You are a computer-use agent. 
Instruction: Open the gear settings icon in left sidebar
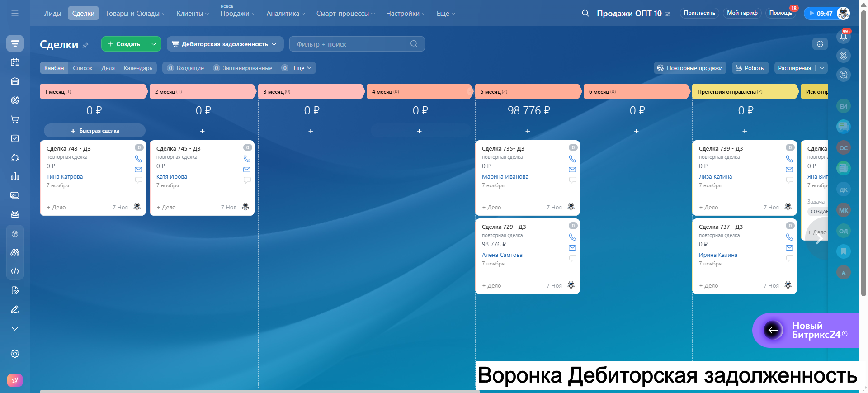point(15,354)
